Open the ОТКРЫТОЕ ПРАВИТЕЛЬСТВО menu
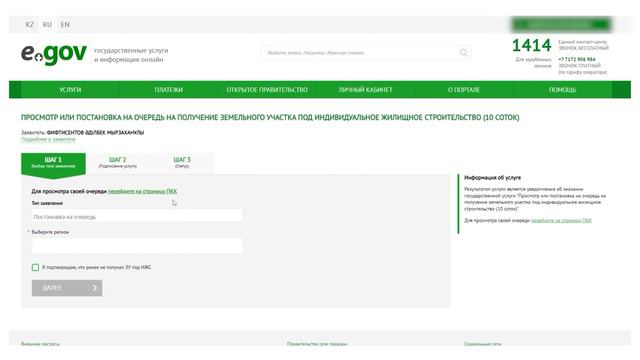This screenshot has width=640, height=360. pyautogui.click(x=267, y=90)
